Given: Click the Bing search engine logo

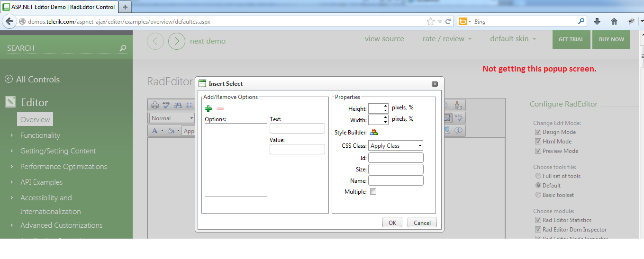Looking at the screenshot, I should [x=463, y=21].
